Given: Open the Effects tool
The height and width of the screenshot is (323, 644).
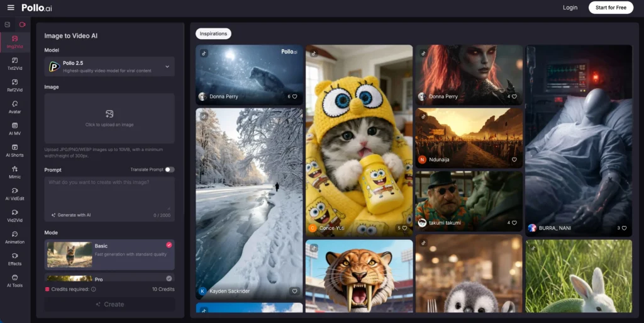Looking at the screenshot, I should [x=14, y=259].
